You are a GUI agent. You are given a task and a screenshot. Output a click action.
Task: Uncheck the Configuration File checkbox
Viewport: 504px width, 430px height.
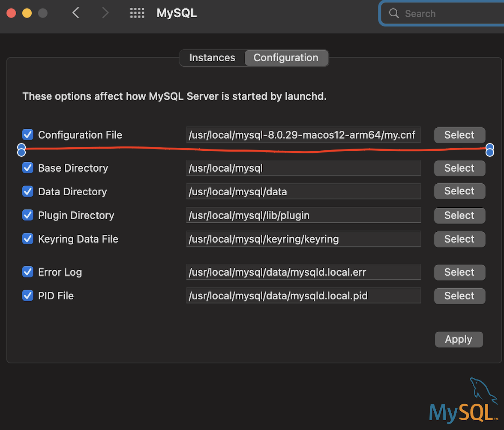tap(28, 134)
